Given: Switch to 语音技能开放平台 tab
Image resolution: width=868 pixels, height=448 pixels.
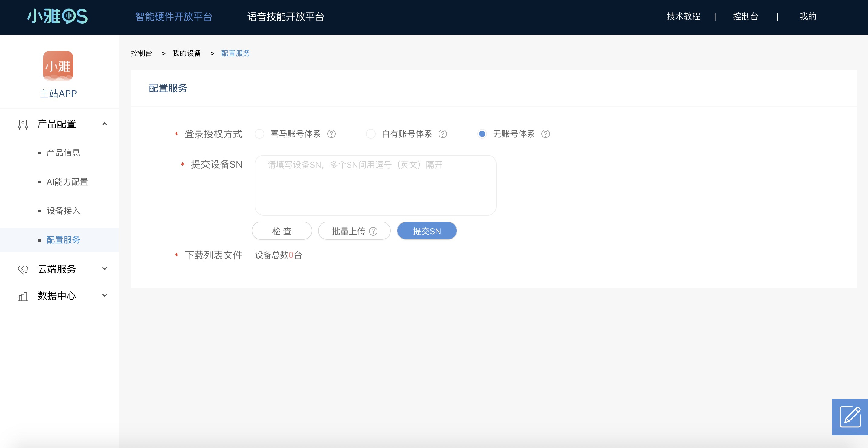Looking at the screenshot, I should 286,17.
